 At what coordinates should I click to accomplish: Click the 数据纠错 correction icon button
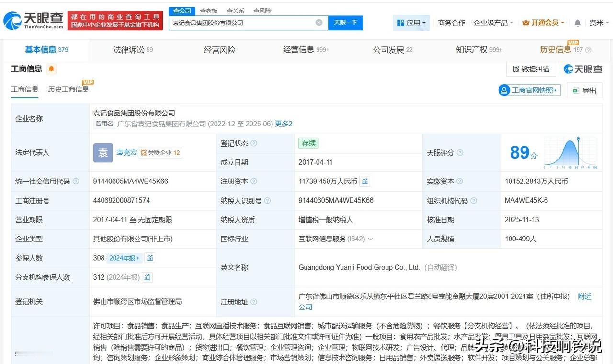click(530, 69)
